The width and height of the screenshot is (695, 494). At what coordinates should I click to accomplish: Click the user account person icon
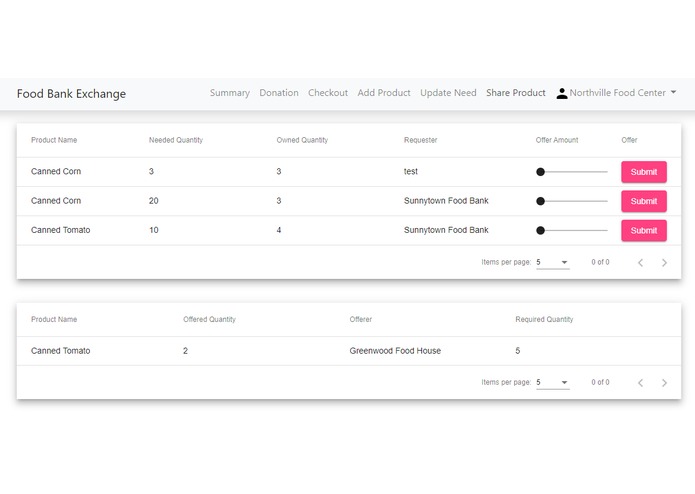562,93
